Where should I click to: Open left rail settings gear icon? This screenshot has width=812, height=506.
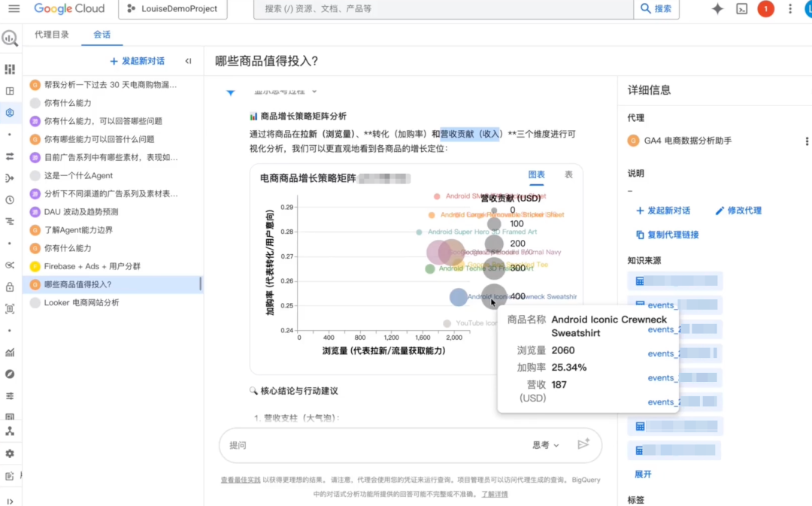(x=10, y=453)
